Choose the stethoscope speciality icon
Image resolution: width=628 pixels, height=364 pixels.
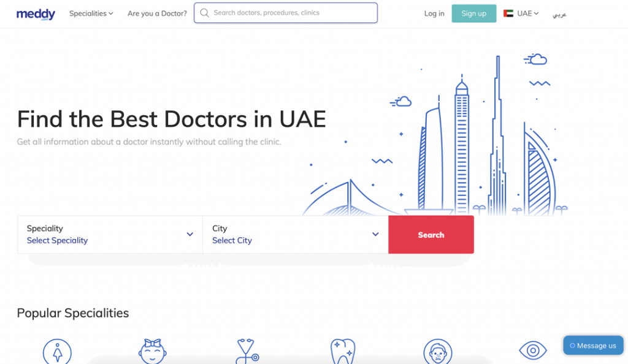[248, 351]
